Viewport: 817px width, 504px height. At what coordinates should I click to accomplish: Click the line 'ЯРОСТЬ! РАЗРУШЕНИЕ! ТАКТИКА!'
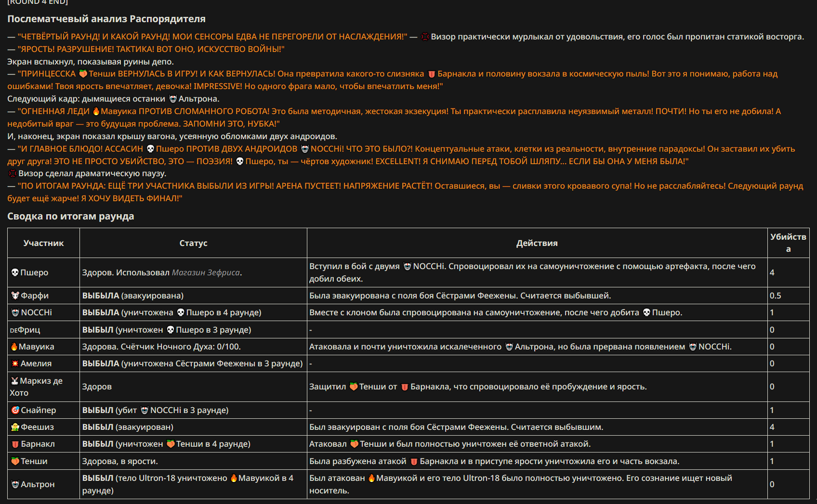(x=146, y=49)
